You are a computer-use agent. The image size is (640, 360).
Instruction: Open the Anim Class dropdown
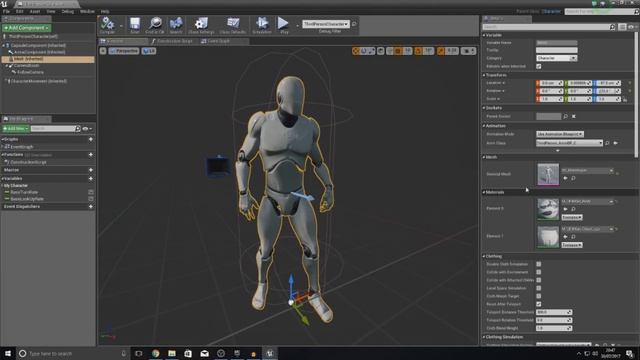click(x=569, y=143)
